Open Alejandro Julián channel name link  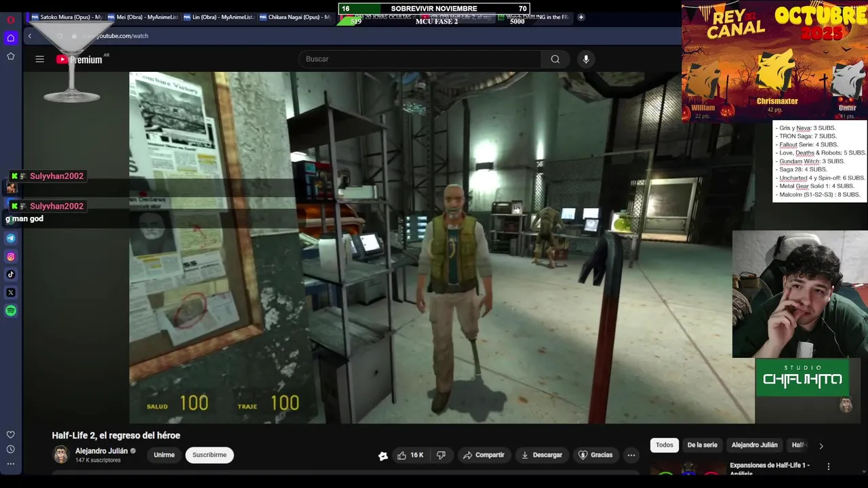[x=102, y=451]
